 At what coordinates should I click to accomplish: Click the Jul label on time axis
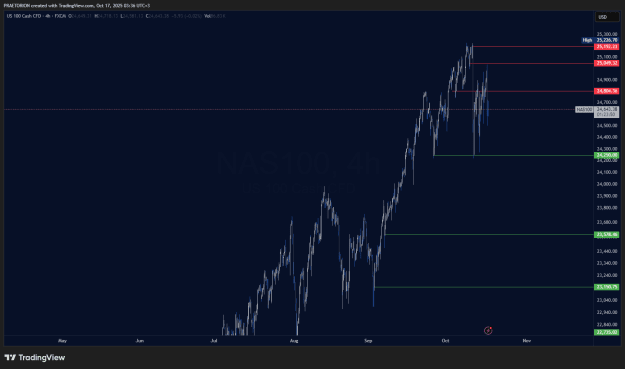[x=214, y=341]
